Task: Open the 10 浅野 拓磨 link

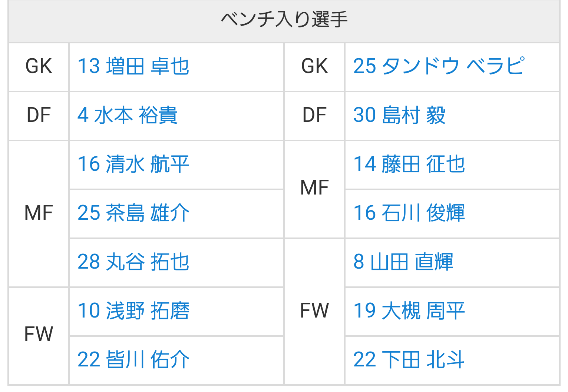Action: point(133,311)
